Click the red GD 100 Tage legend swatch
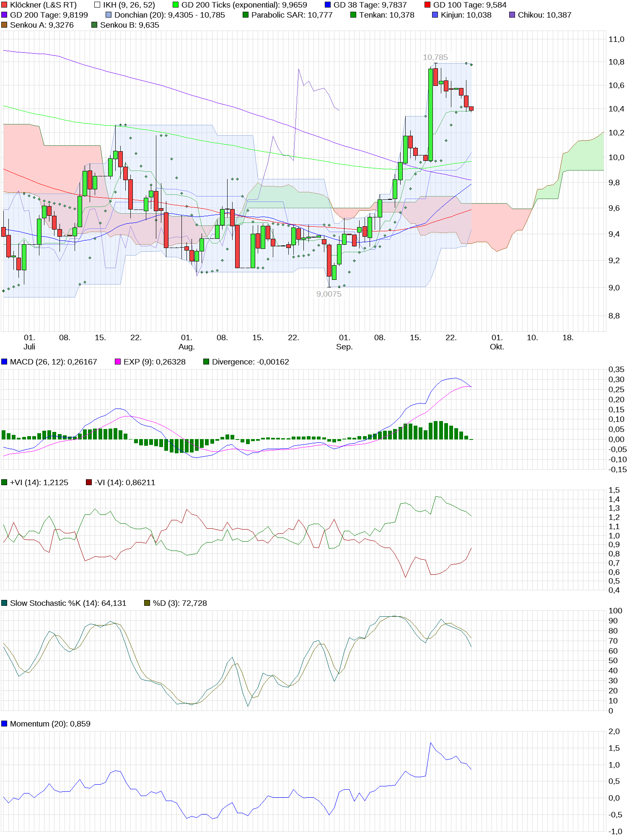The image size is (637, 840). click(427, 5)
